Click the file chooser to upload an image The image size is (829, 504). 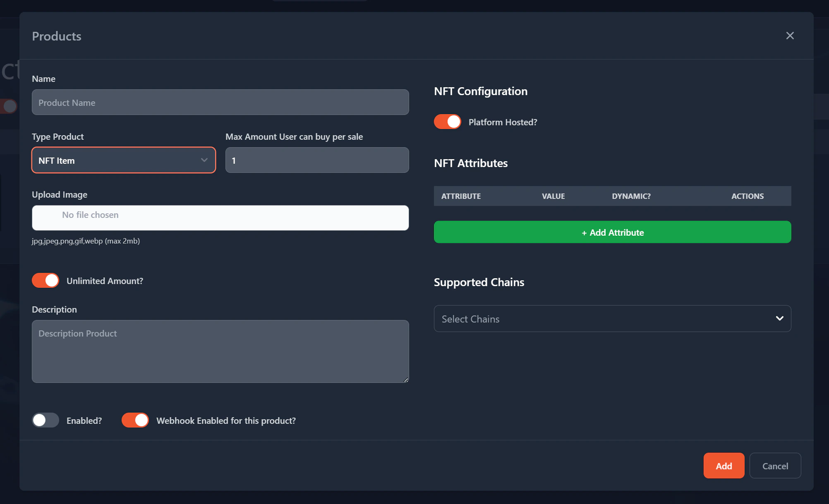pos(220,217)
